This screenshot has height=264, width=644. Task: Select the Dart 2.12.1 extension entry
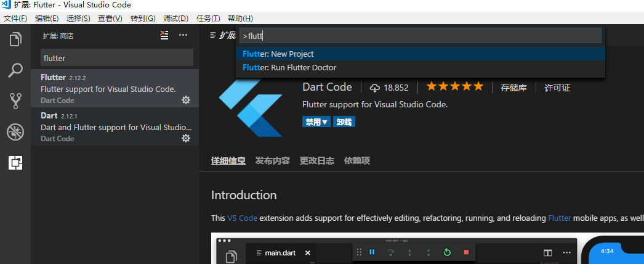115,126
